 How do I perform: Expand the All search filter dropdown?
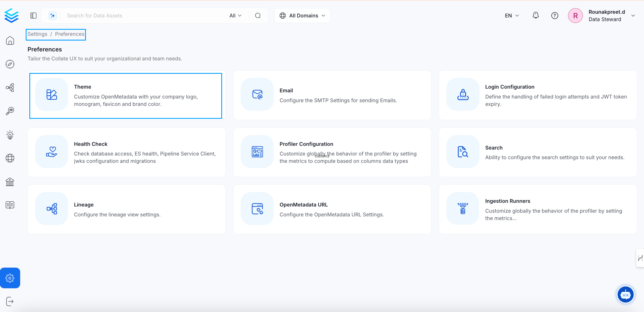tap(235, 16)
